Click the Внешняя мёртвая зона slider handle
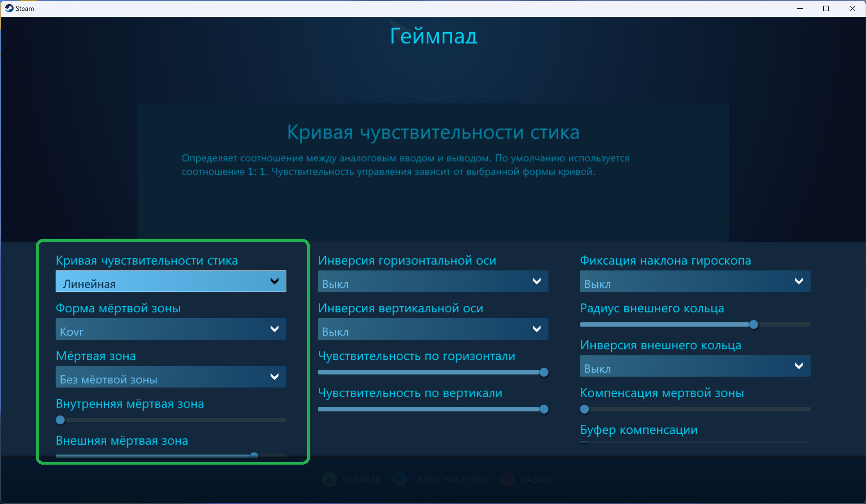Image resolution: width=866 pixels, height=504 pixels. [254, 456]
